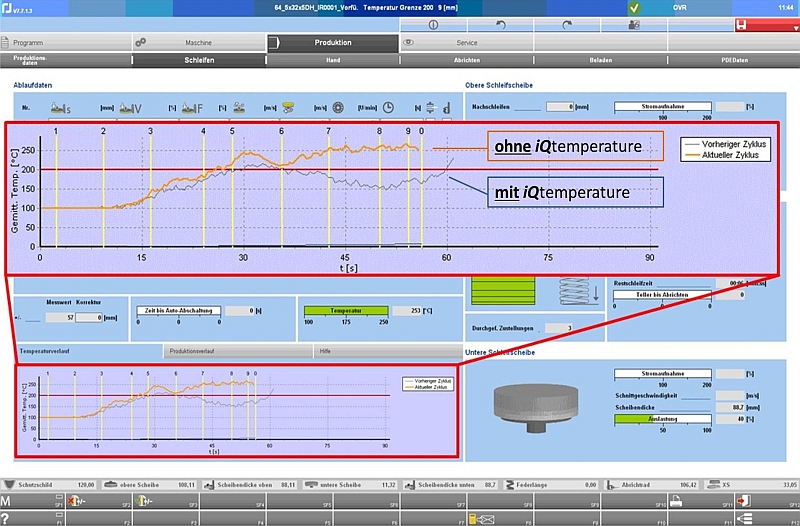Switch to the Produktionsverlauf chart tab
This screenshot has width=800, height=526.
pyautogui.click(x=238, y=351)
